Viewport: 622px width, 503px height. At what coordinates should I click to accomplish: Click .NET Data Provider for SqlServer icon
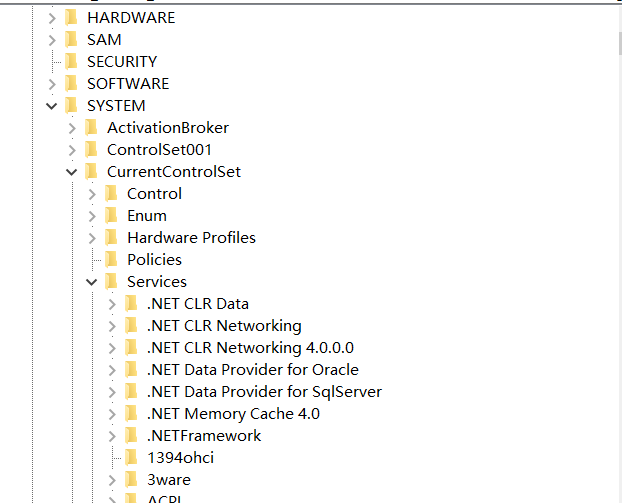(131, 392)
